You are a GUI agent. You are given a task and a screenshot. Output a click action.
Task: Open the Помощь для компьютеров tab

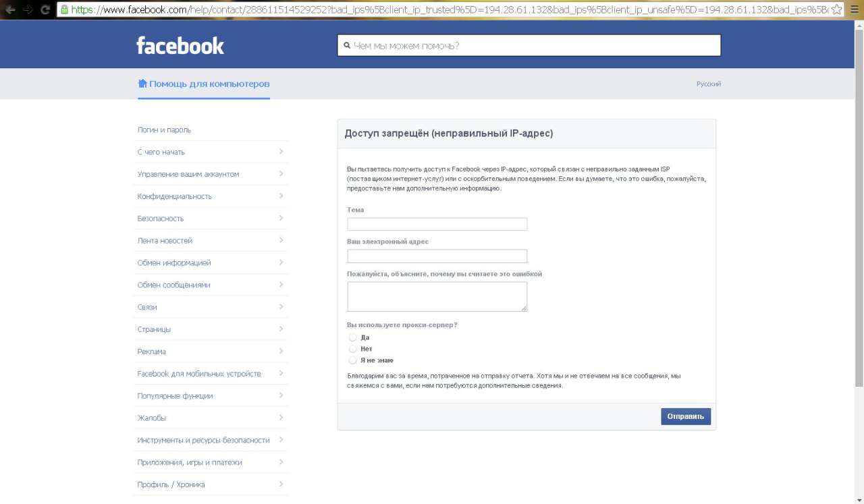(204, 84)
